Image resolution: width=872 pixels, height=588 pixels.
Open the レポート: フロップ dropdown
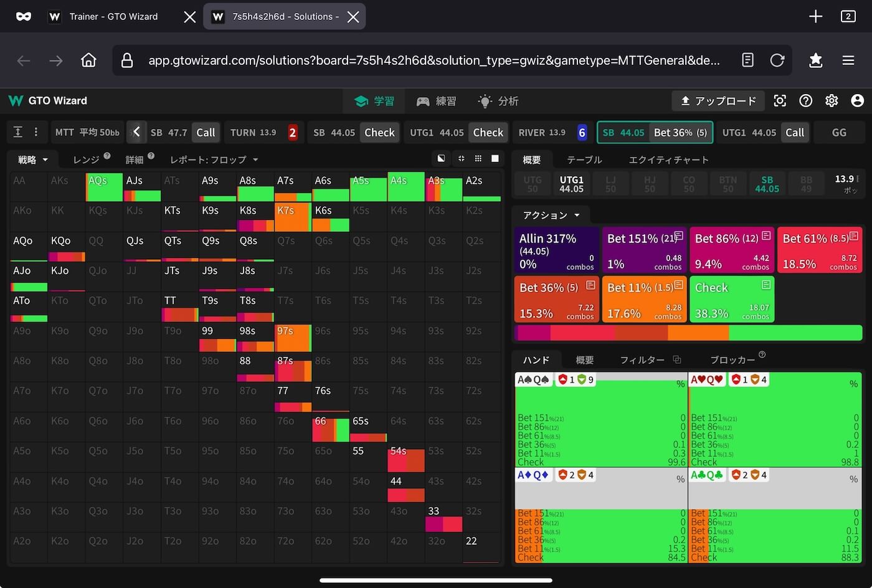214,160
